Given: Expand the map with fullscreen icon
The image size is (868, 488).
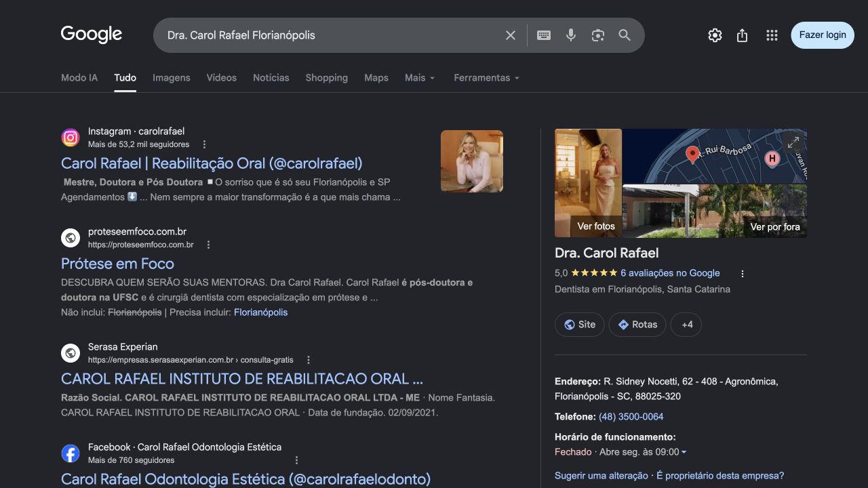Looking at the screenshot, I should [x=793, y=142].
